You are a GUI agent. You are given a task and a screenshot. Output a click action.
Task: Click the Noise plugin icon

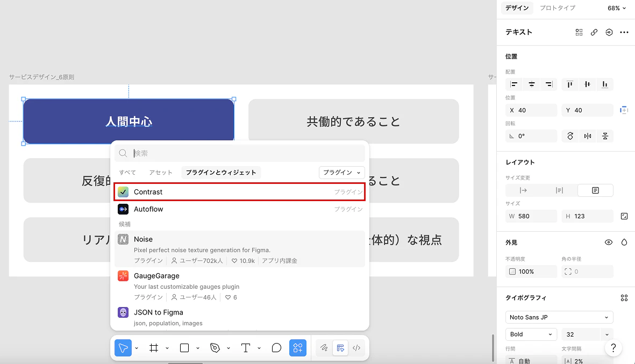tap(123, 239)
